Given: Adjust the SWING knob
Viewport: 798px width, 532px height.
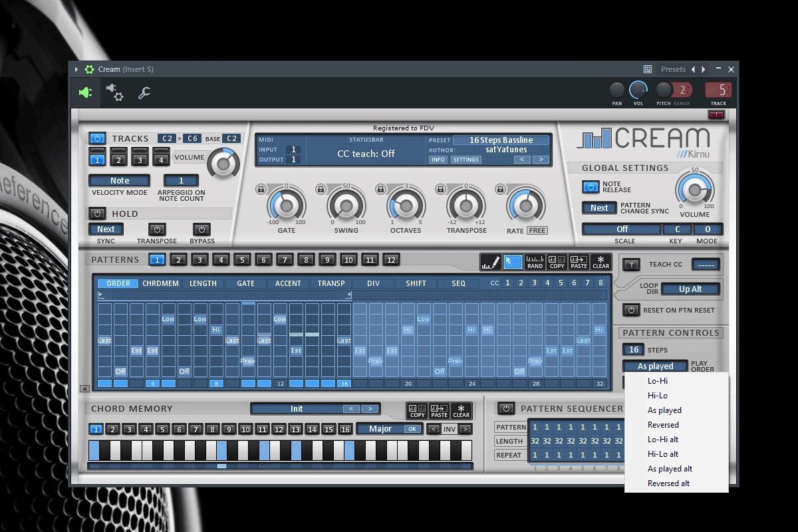Looking at the screenshot, I should click(x=346, y=205).
